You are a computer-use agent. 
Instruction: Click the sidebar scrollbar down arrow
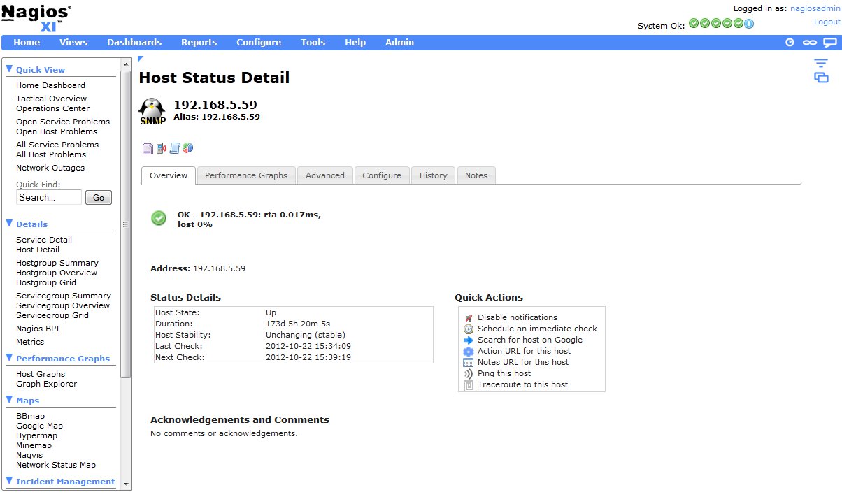coord(126,484)
